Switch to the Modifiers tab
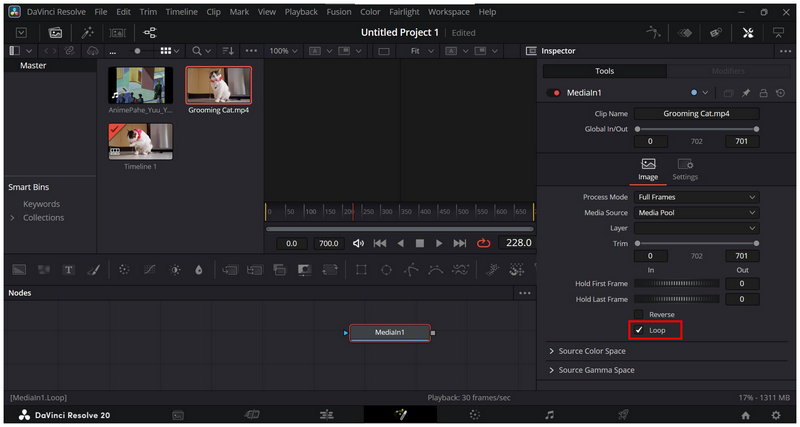This screenshot has height=427, width=800. click(x=728, y=71)
